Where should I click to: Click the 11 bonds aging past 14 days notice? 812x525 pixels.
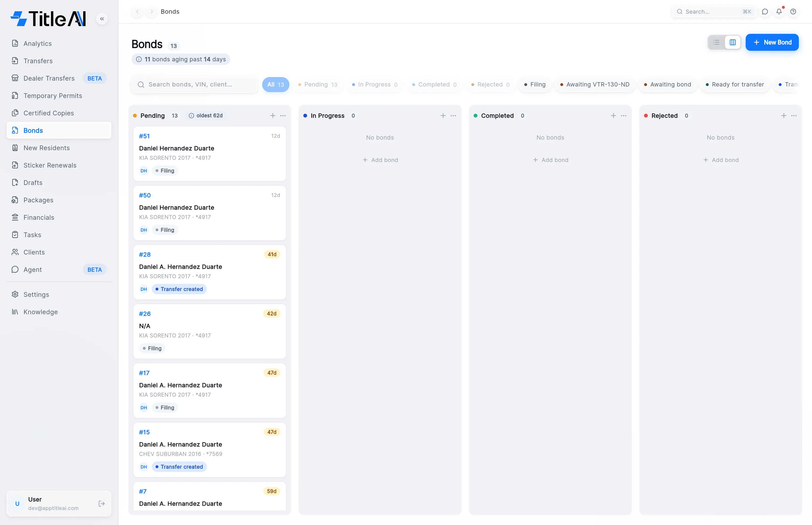click(181, 59)
